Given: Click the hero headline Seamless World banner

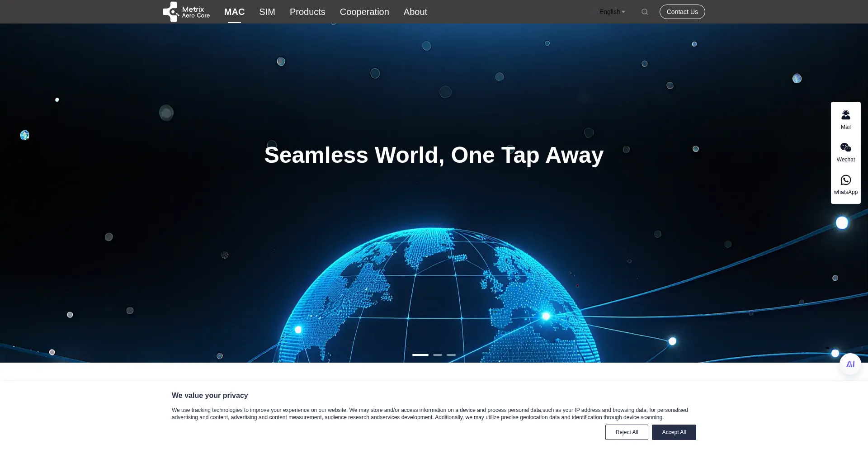Looking at the screenshot, I should coord(434,155).
